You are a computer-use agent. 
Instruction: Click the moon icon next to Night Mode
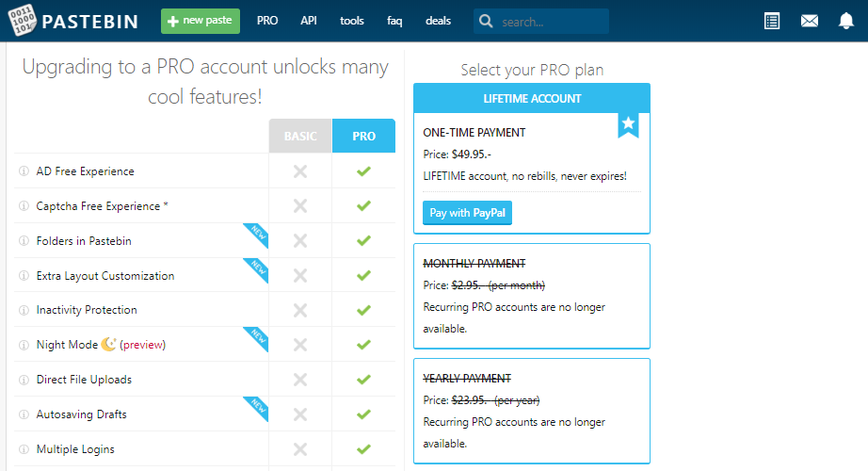click(108, 344)
